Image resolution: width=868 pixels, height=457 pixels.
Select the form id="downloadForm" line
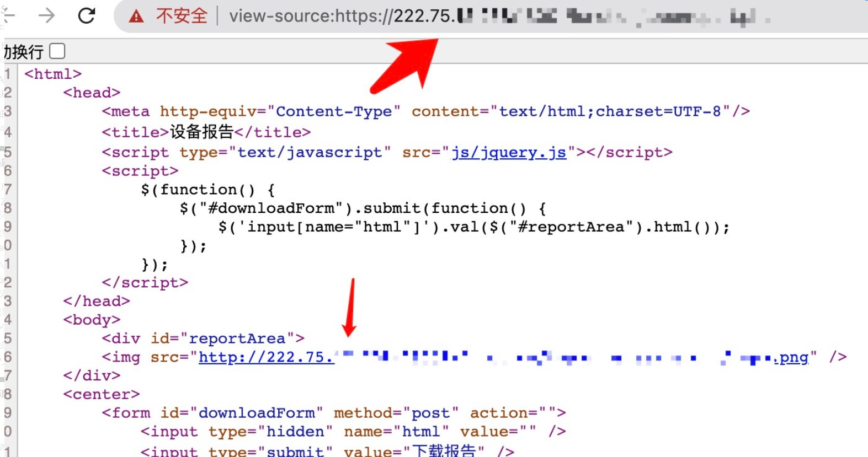334,413
